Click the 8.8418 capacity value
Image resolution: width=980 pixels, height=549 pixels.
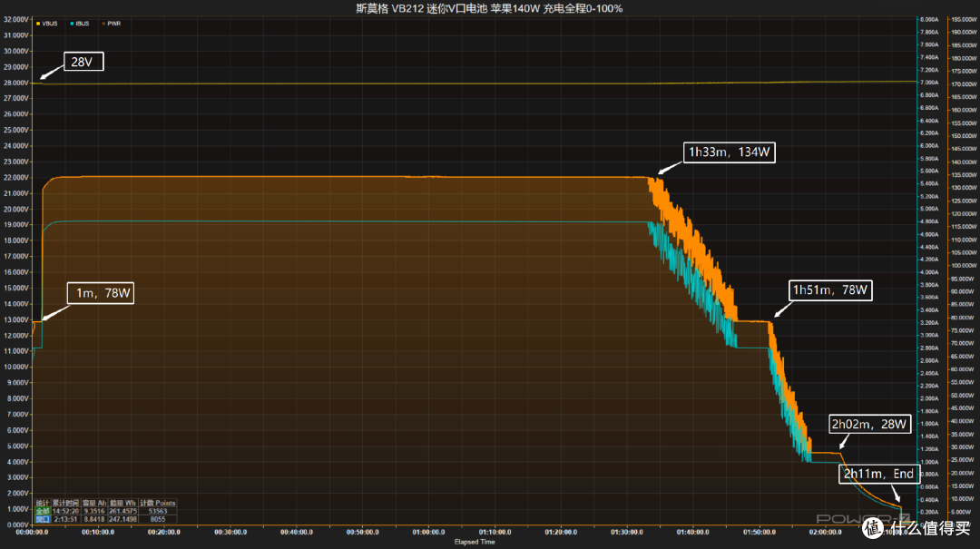[94, 519]
